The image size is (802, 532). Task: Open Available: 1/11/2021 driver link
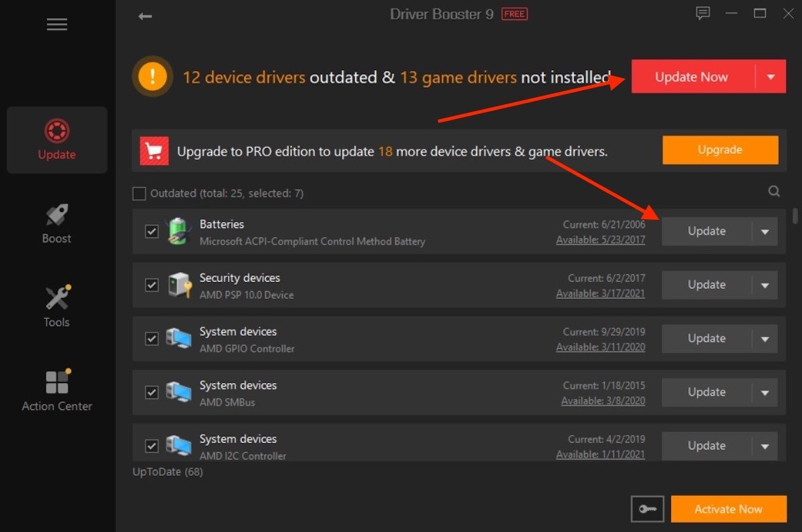point(601,454)
